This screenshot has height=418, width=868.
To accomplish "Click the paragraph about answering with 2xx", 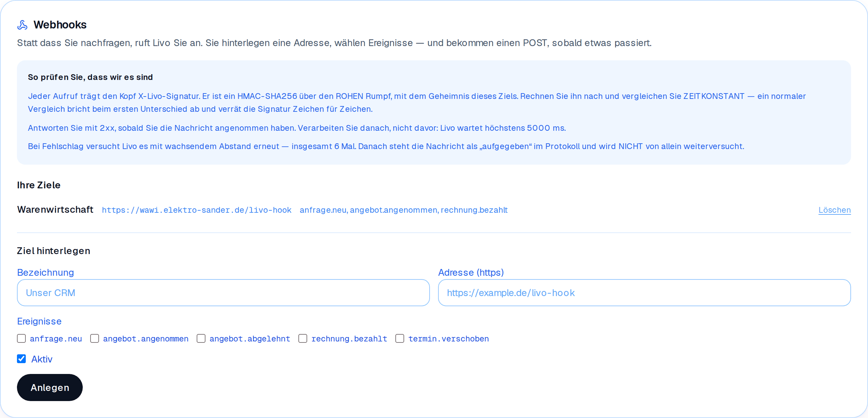I will click(297, 128).
